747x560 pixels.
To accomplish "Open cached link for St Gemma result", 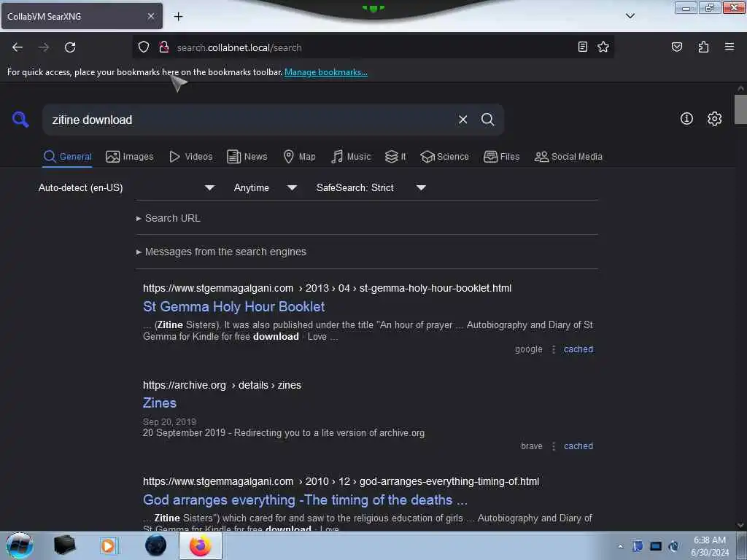I will pyautogui.click(x=578, y=349).
